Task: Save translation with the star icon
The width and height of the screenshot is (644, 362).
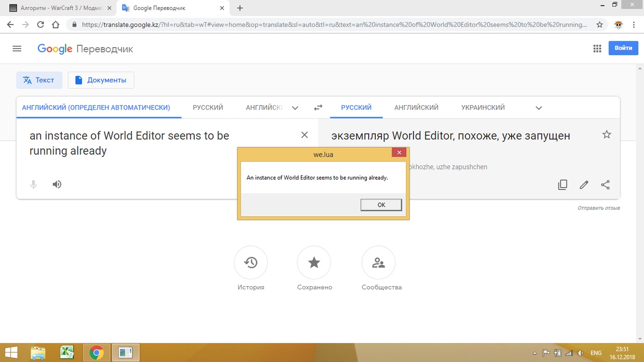Action: (607, 134)
